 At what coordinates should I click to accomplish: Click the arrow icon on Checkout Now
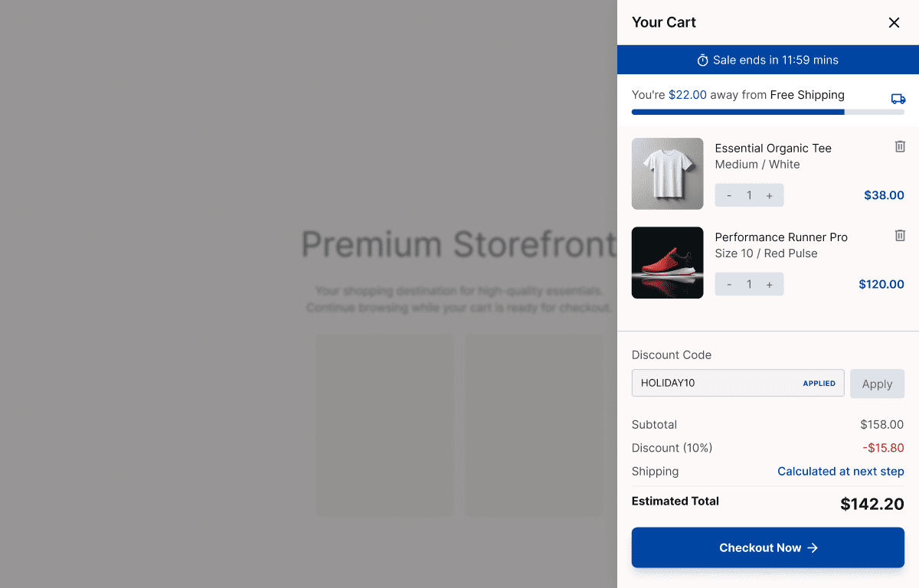(813, 547)
